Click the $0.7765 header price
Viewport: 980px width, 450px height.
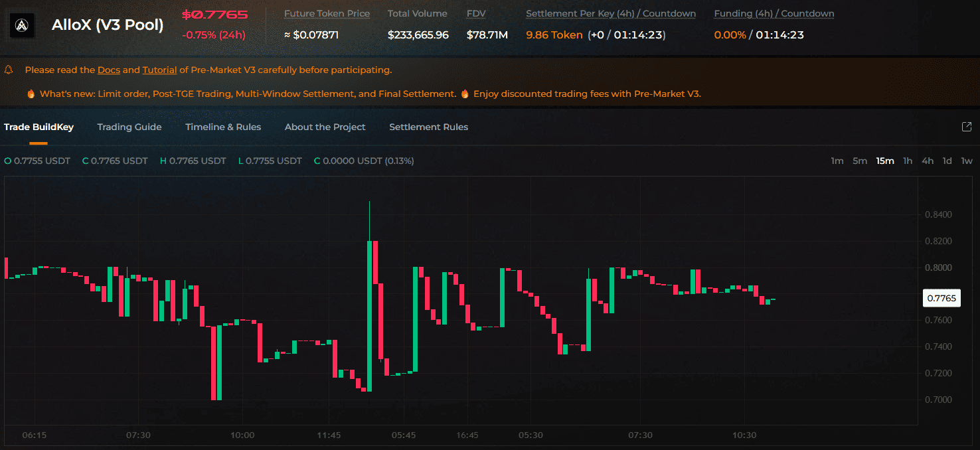[x=215, y=15]
